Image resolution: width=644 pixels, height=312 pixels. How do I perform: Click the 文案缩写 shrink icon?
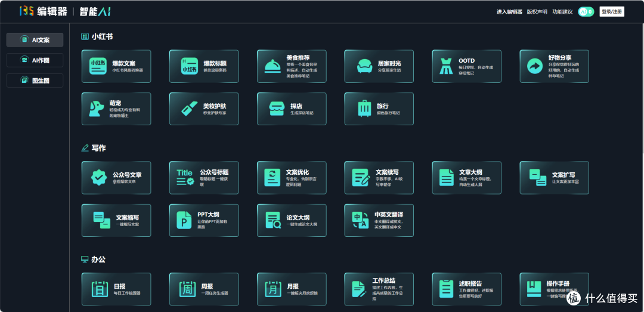(x=102, y=220)
